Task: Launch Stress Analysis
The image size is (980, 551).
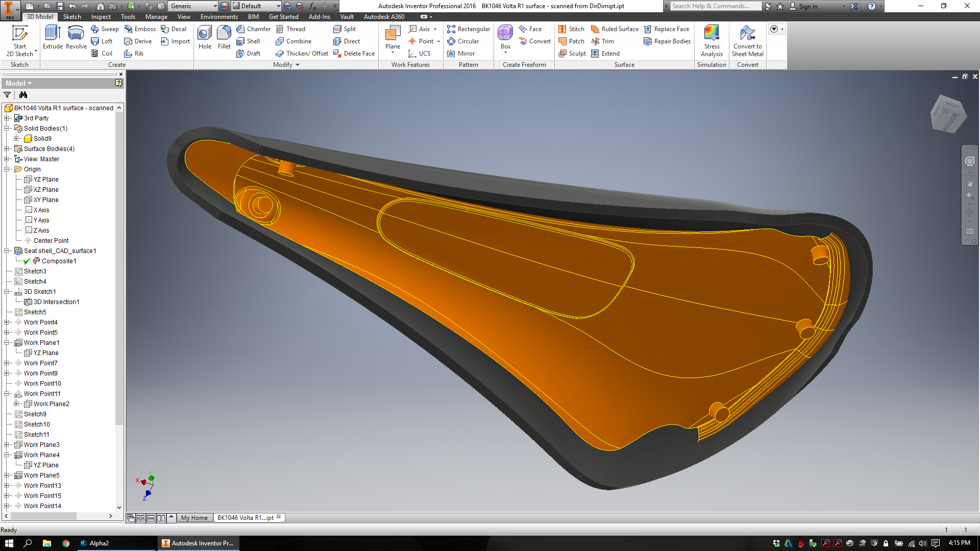Action: pyautogui.click(x=712, y=41)
